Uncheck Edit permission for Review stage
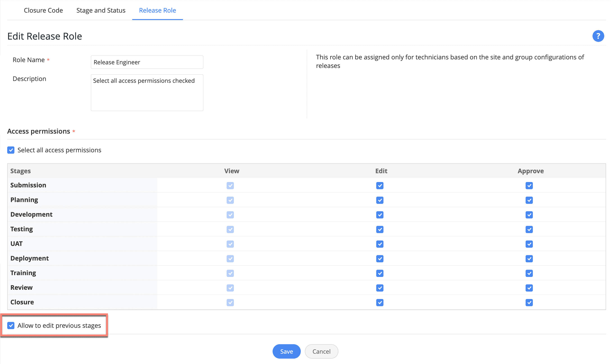611x364 pixels. (379, 288)
